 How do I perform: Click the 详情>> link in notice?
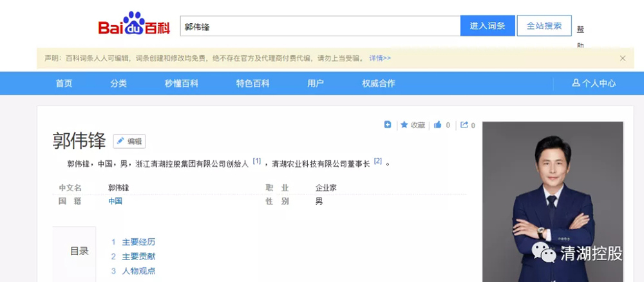point(379,58)
